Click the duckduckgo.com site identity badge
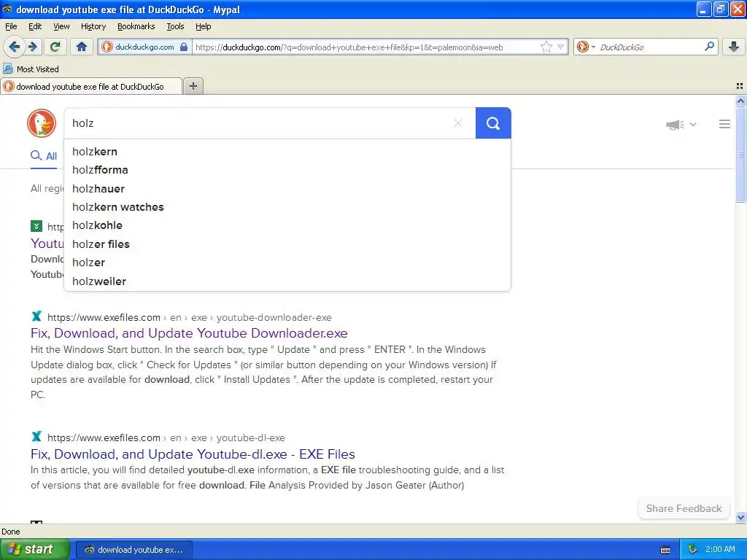The image size is (747, 560). point(145,47)
